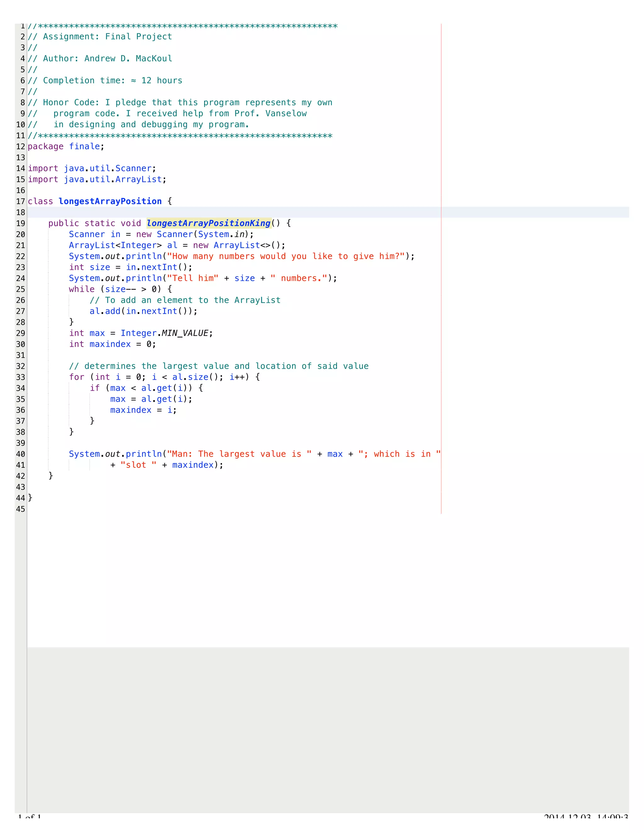The image size is (644, 833).
Task: Click the highlighted longestArrayPositionKing method name
Action: pyautogui.click(x=209, y=223)
